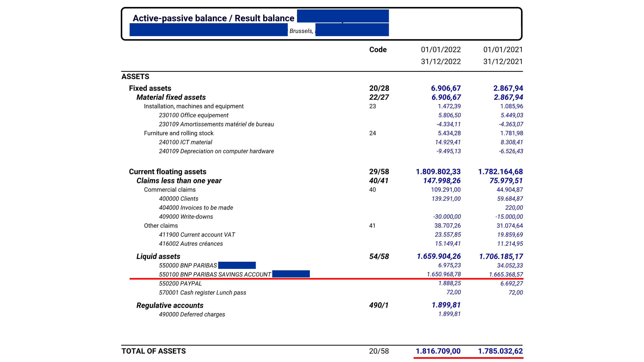The height and width of the screenshot is (362, 644).
Task: Click the word 'Brussels,' in header
Action: pos(301,31)
